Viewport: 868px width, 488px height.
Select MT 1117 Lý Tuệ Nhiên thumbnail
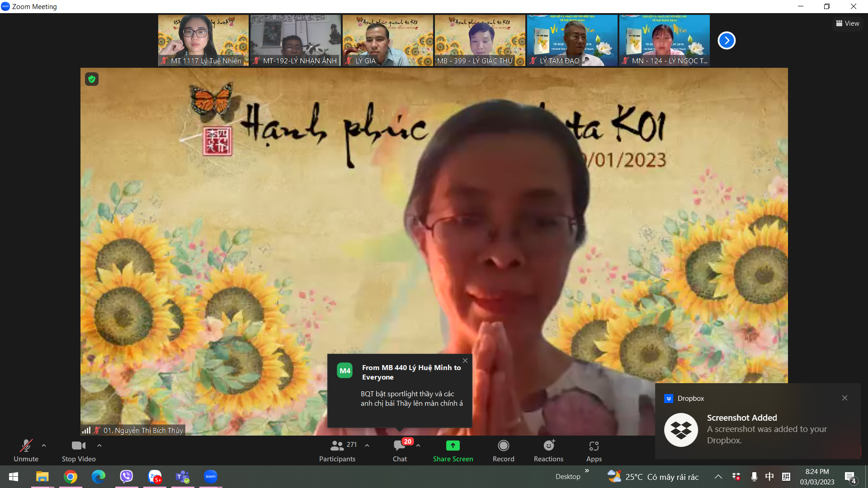[203, 41]
